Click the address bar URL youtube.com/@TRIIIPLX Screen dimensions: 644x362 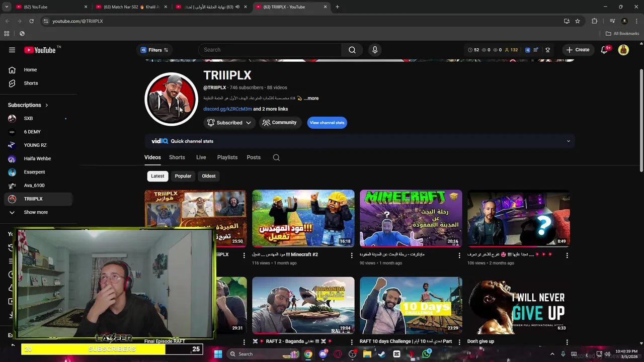[77, 21]
